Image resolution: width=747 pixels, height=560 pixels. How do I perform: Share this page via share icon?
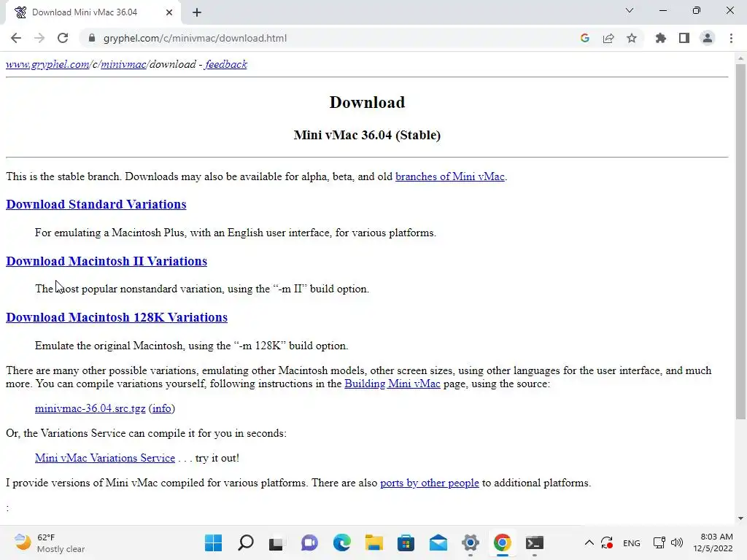pos(608,38)
